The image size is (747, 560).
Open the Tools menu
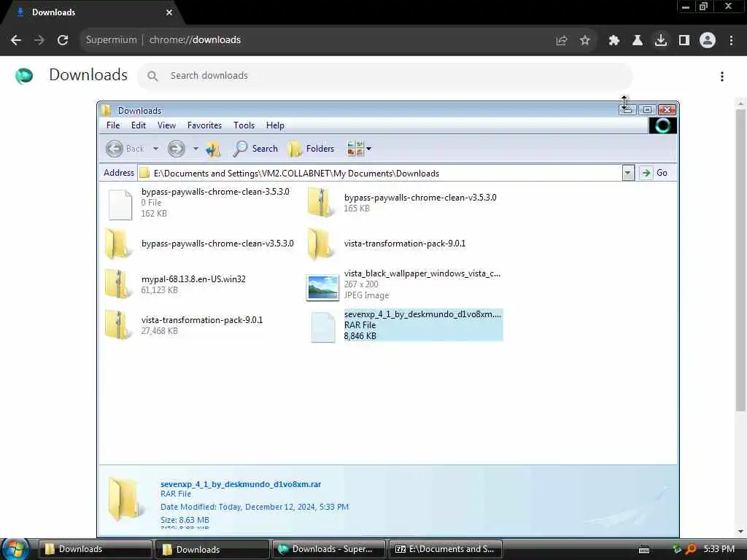[x=244, y=125]
